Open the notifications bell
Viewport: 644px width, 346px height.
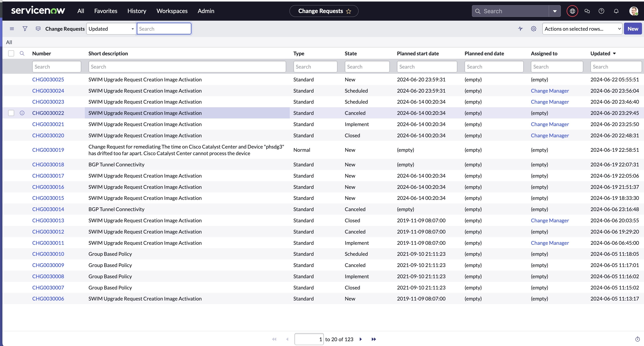pos(616,11)
